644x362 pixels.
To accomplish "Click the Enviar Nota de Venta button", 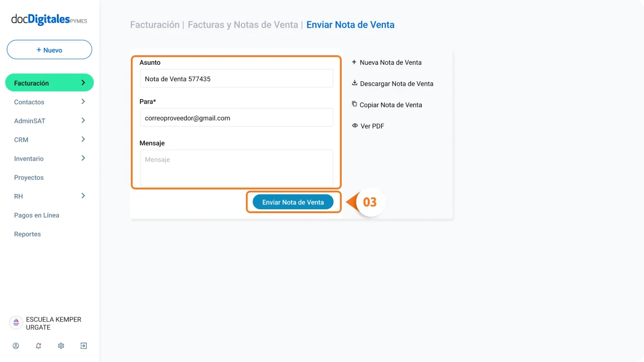I will pyautogui.click(x=293, y=202).
